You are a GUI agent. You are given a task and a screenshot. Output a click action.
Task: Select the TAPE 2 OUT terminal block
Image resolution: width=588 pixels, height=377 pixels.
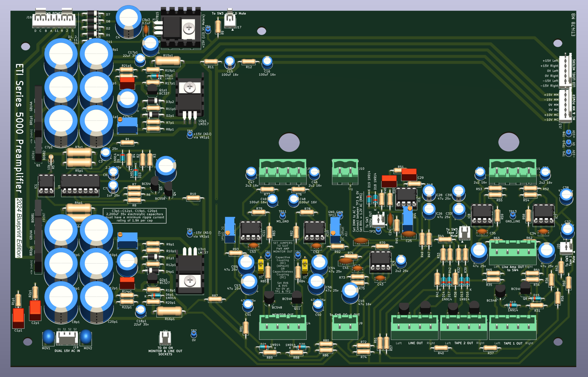(x=464, y=327)
